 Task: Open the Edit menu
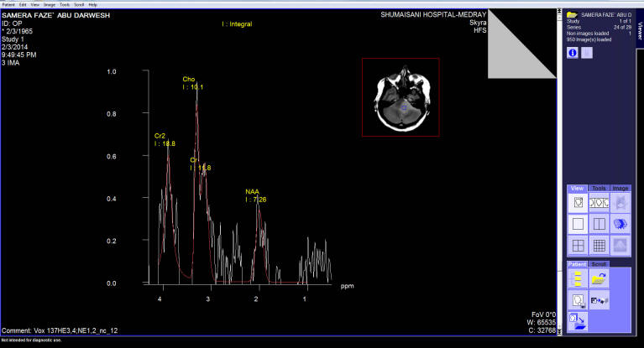(24, 4)
